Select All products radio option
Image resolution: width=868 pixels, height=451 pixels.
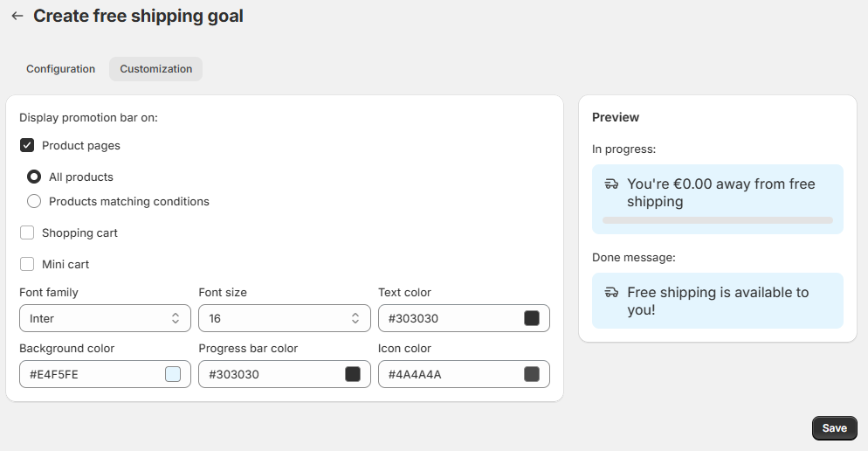[x=34, y=177]
